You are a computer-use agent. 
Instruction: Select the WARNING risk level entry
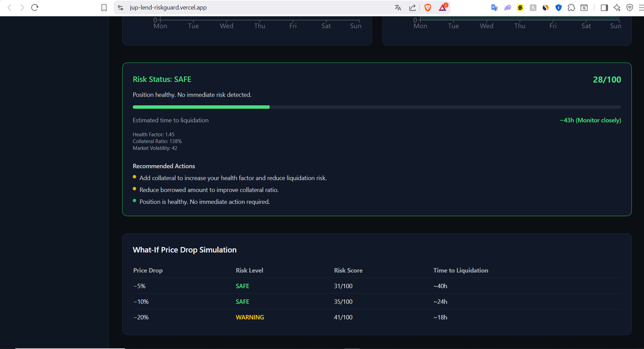coord(250,317)
